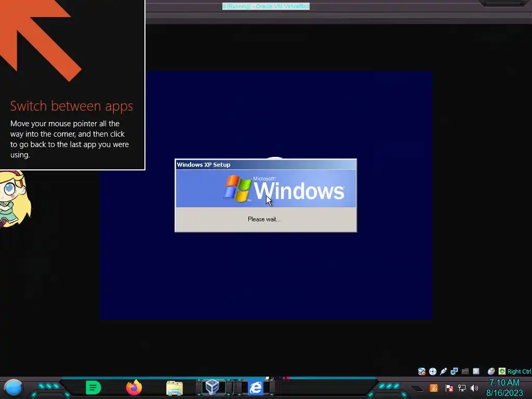
Task: Select the VirtualBox taskbar icon
Action: click(212, 387)
